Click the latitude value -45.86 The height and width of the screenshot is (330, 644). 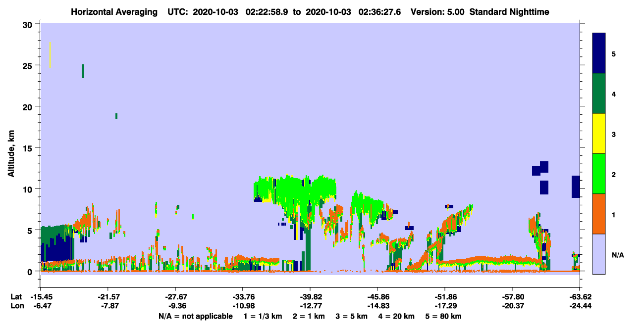pyautogui.click(x=377, y=296)
